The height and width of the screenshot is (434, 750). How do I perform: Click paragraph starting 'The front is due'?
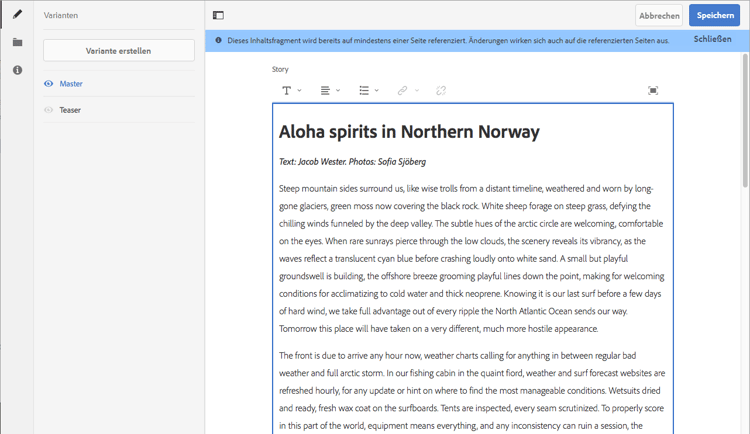coord(472,390)
